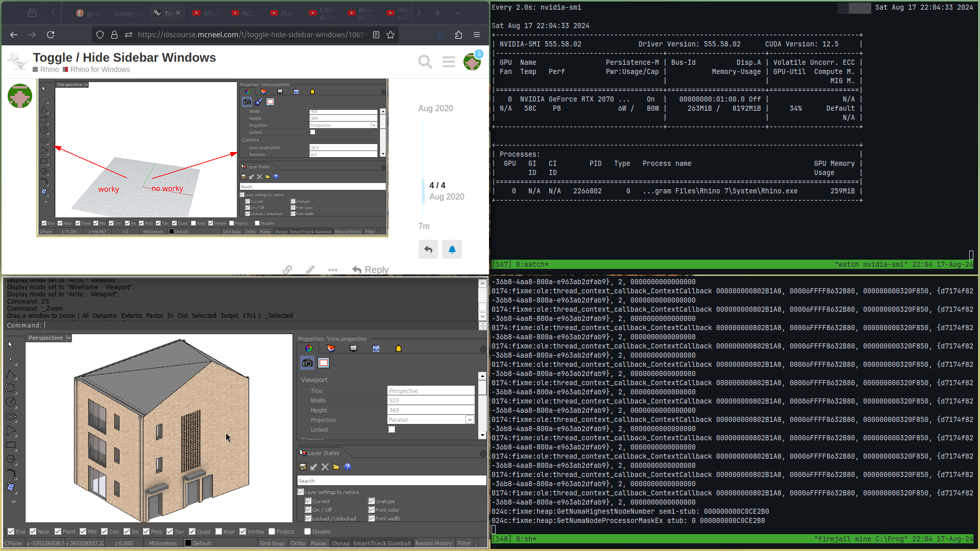Enable the Knot osnap checkbox

point(219,532)
